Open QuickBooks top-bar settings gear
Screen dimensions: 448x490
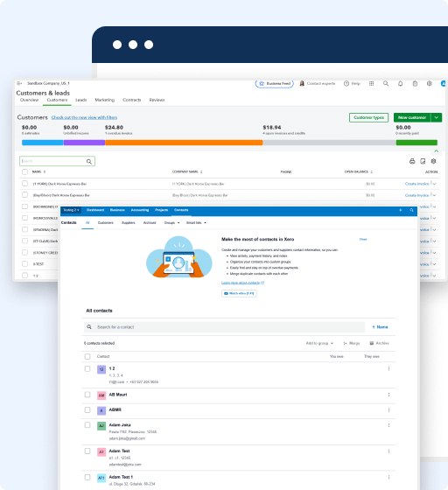430,83
